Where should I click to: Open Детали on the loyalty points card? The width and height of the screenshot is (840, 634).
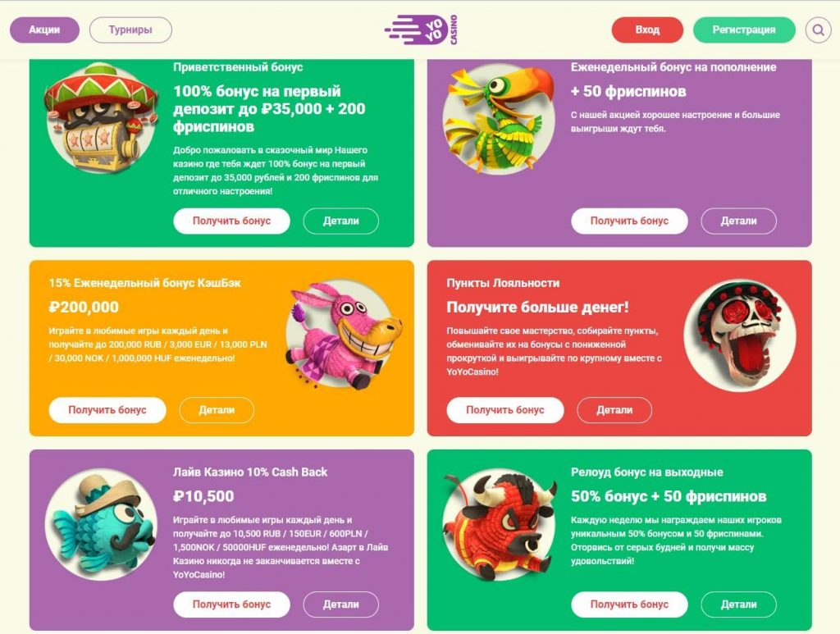[614, 410]
